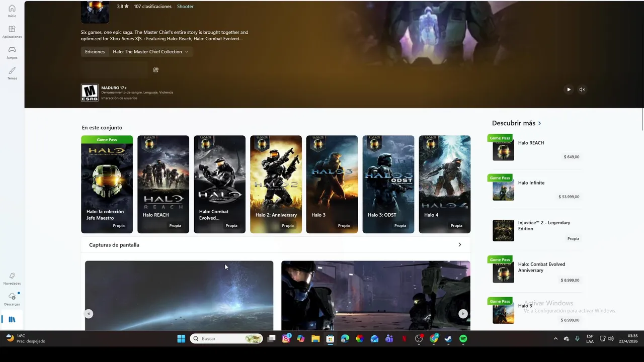Play the trailer video
The height and width of the screenshot is (362, 644).
click(569, 89)
